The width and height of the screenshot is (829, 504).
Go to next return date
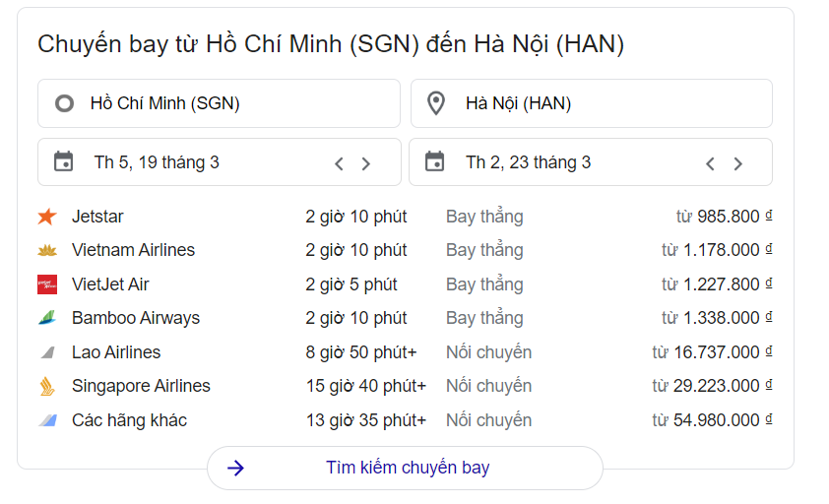[737, 163]
